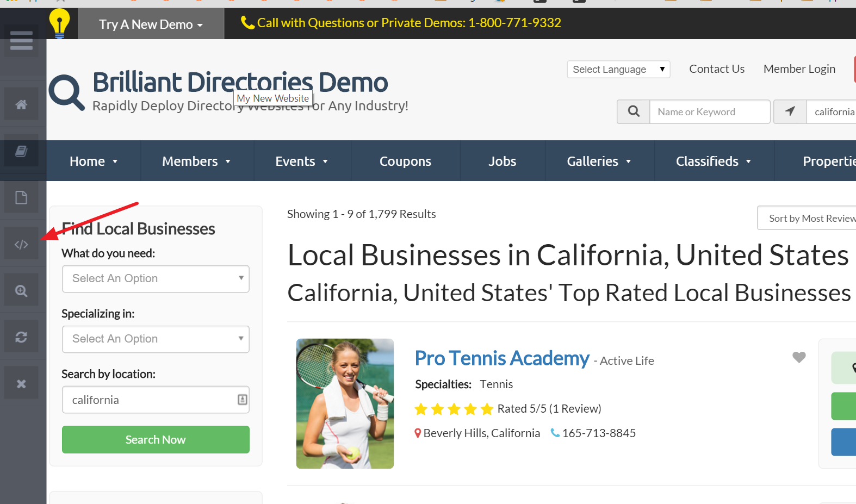This screenshot has height=504, width=856.
Task: Go to the Jobs page
Action: point(503,161)
